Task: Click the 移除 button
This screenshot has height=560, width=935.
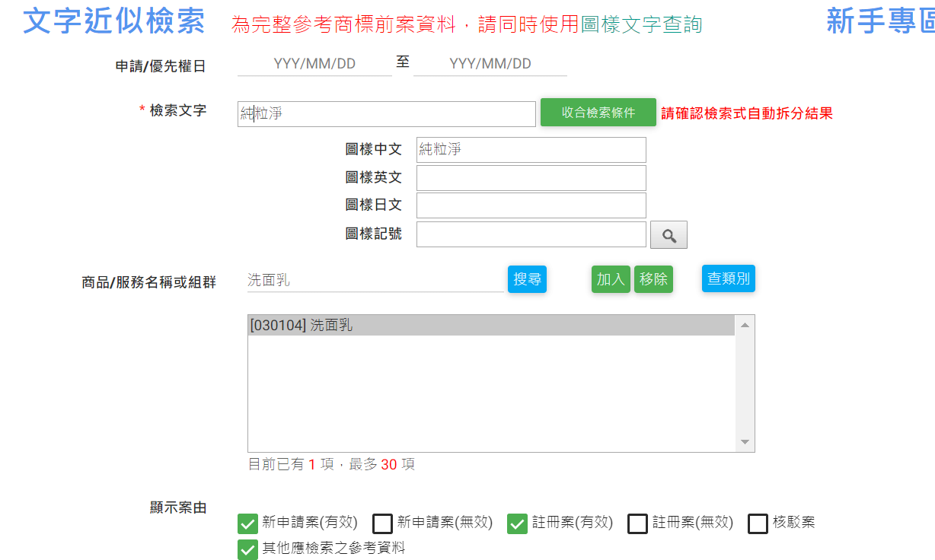Action: [x=653, y=279]
